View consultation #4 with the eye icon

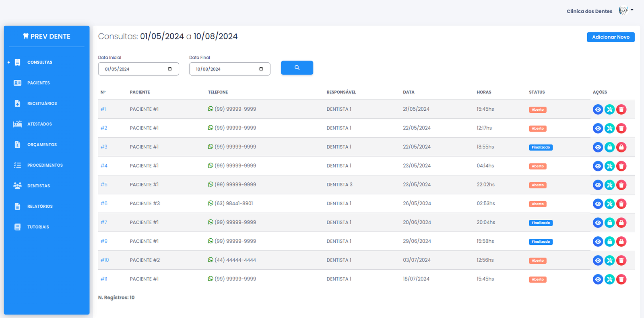598,166
